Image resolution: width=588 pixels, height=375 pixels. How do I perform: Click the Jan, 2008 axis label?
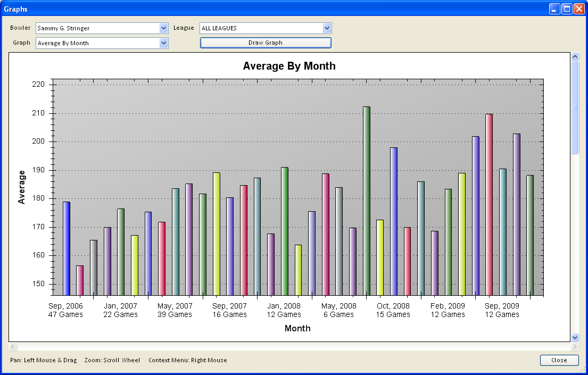click(x=284, y=306)
